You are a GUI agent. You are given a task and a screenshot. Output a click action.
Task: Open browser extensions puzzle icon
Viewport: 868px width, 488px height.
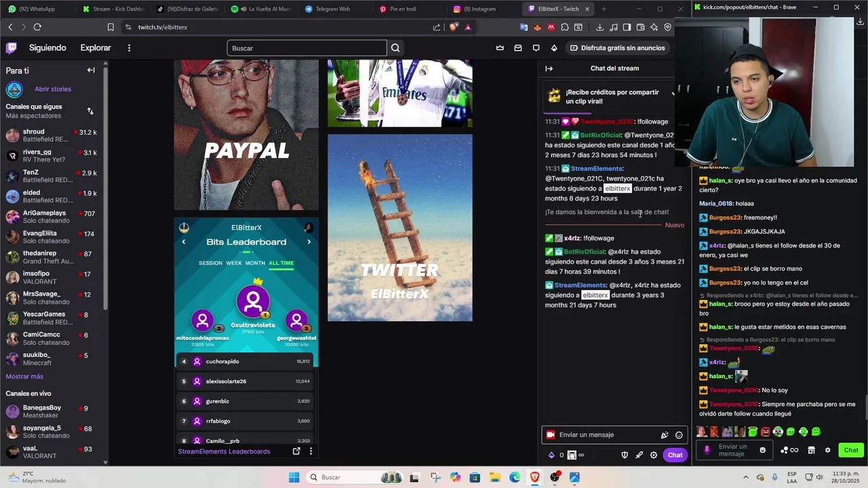pos(564,27)
